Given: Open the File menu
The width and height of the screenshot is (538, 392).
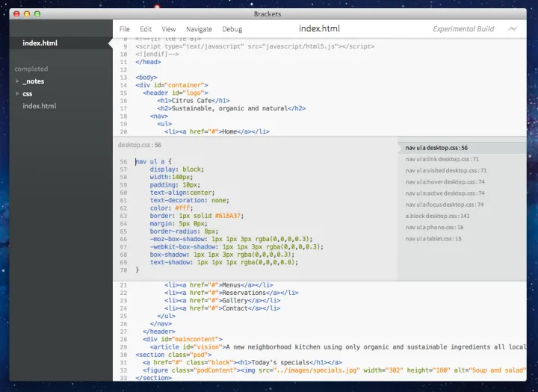Looking at the screenshot, I should 125,29.
